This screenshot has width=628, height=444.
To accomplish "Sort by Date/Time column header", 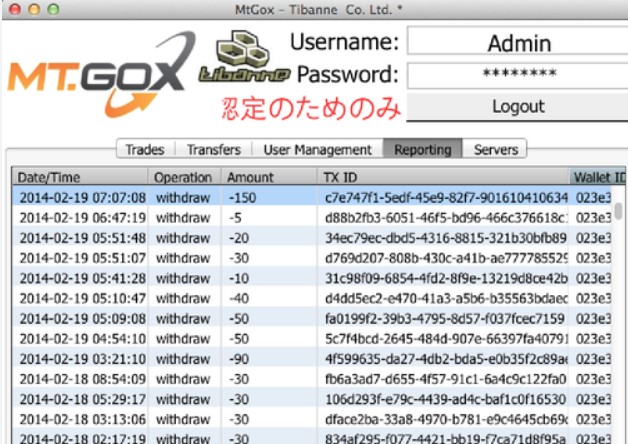I will [x=80, y=177].
